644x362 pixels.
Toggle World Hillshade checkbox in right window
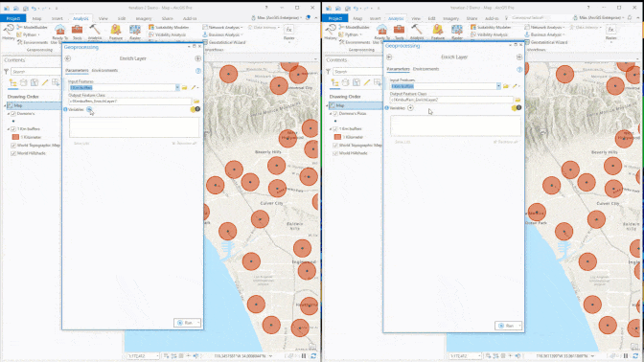(x=335, y=153)
